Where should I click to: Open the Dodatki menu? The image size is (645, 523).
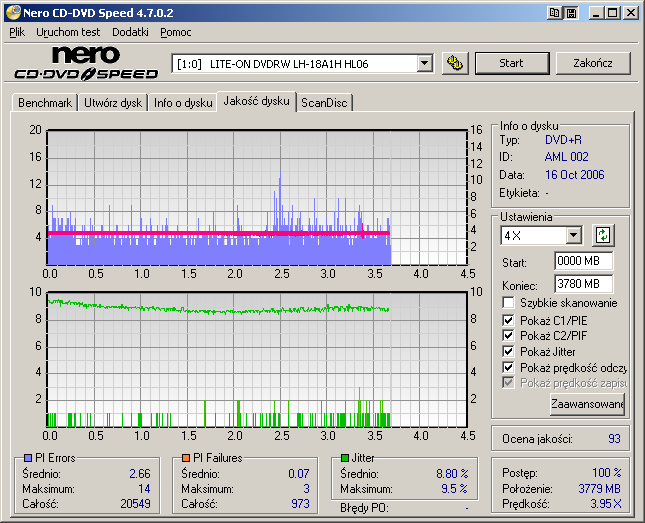(130, 32)
